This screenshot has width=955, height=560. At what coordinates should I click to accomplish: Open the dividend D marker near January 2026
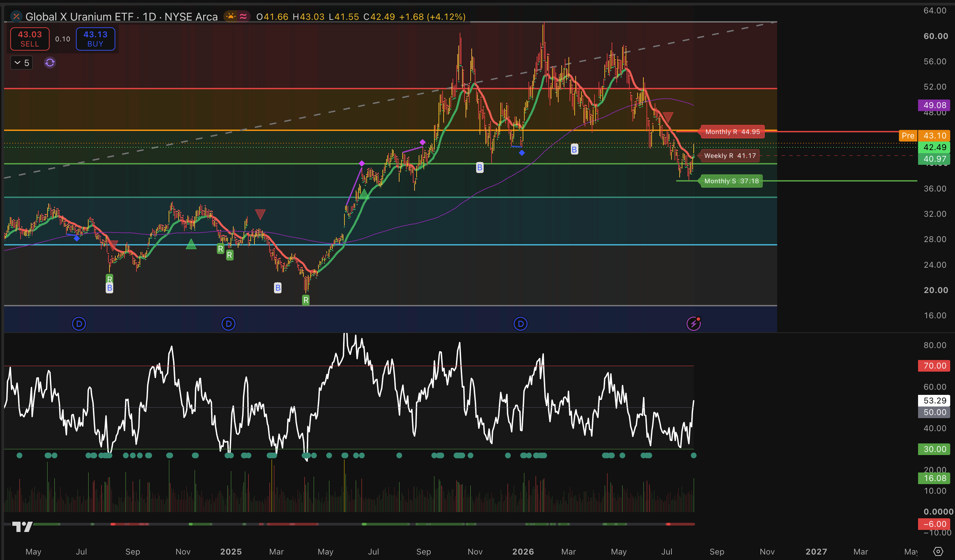point(520,323)
